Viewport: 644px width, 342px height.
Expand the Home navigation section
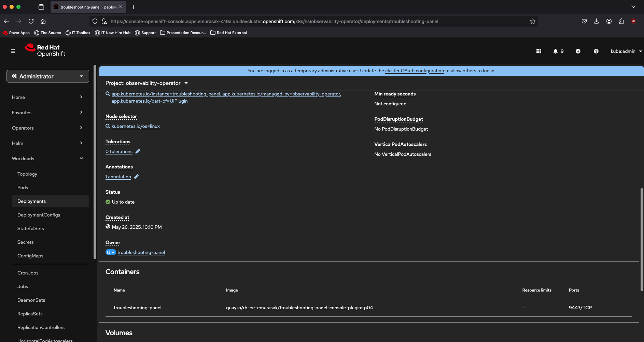pyautogui.click(x=47, y=97)
